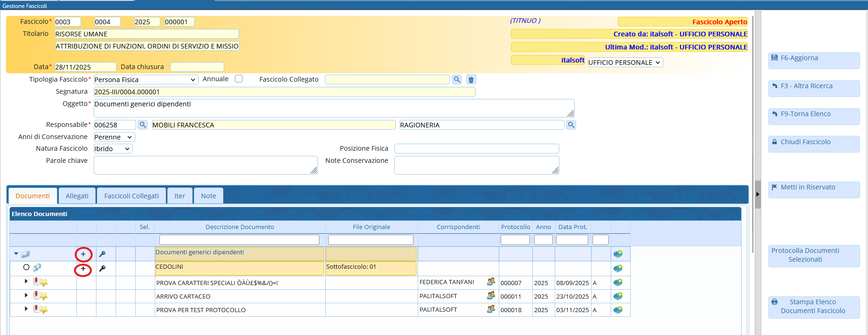Switch to the Allegati tab

point(77,196)
